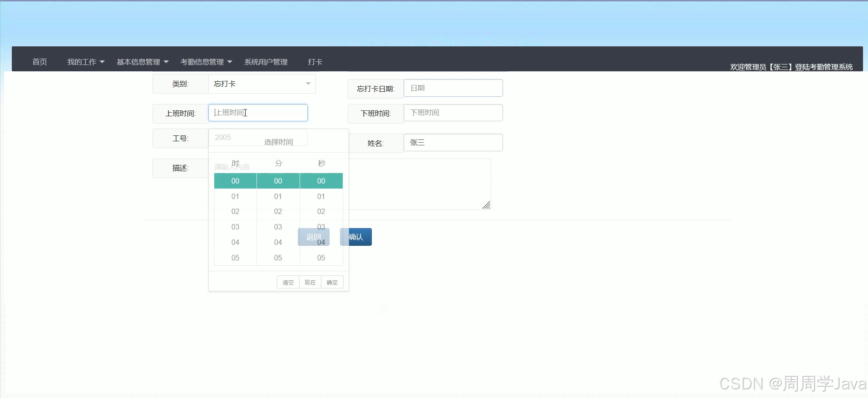Open the 首页 menu item

(39, 62)
